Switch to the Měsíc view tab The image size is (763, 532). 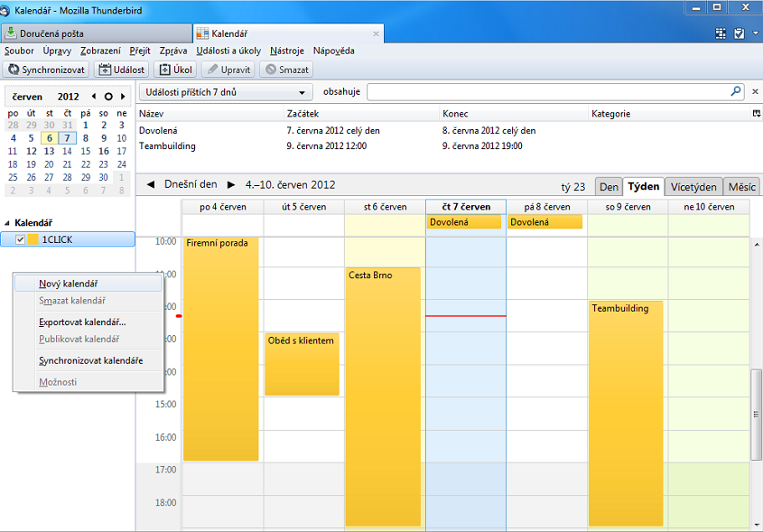point(741,187)
